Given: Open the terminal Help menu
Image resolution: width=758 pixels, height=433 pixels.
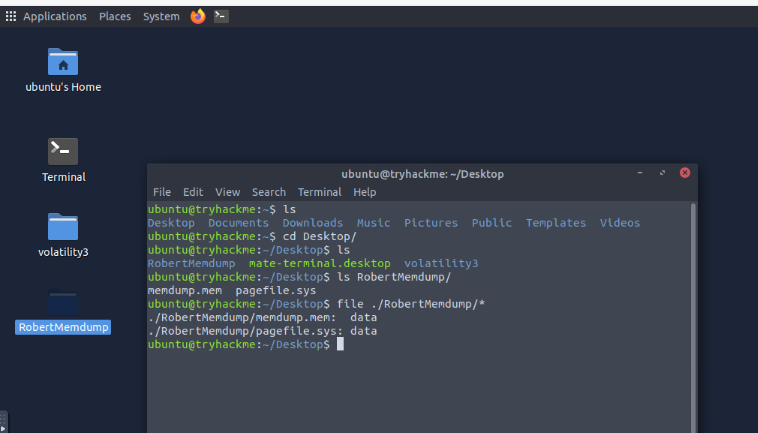Looking at the screenshot, I should tap(364, 192).
